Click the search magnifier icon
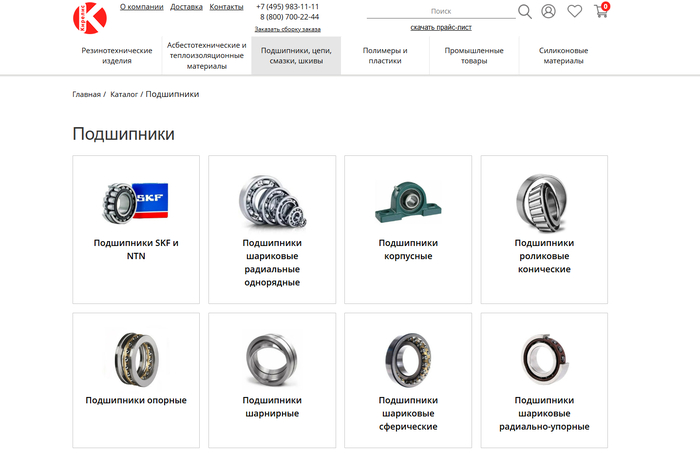 [x=525, y=12]
